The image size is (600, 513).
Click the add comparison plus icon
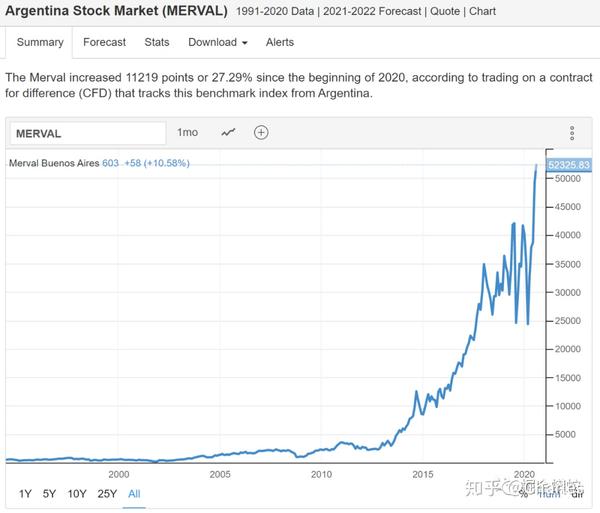tap(261, 132)
